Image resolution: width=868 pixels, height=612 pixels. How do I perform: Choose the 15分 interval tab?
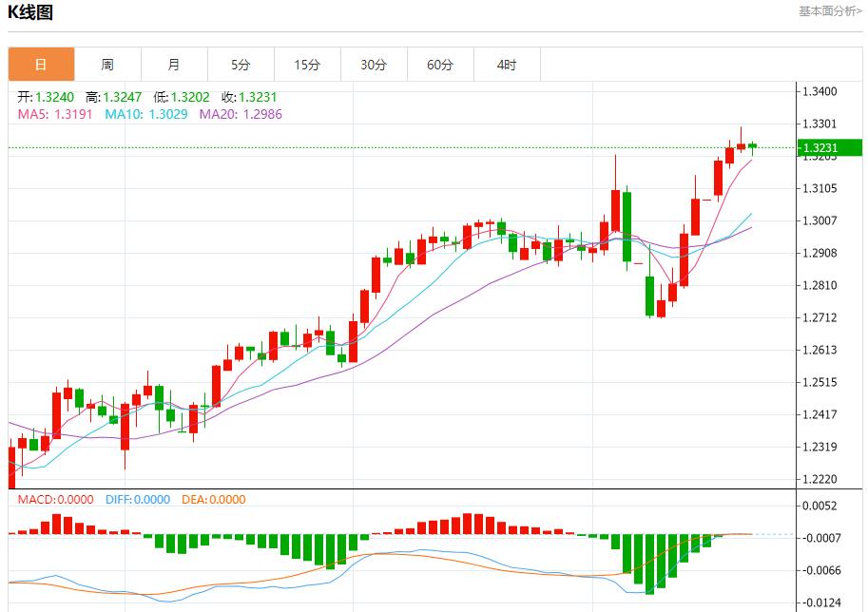(x=307, y=65)
